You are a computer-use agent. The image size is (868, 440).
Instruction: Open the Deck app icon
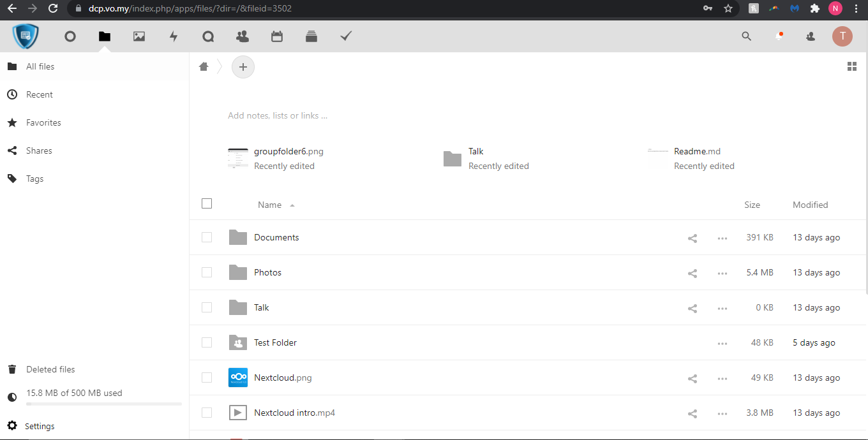[311, 36]
